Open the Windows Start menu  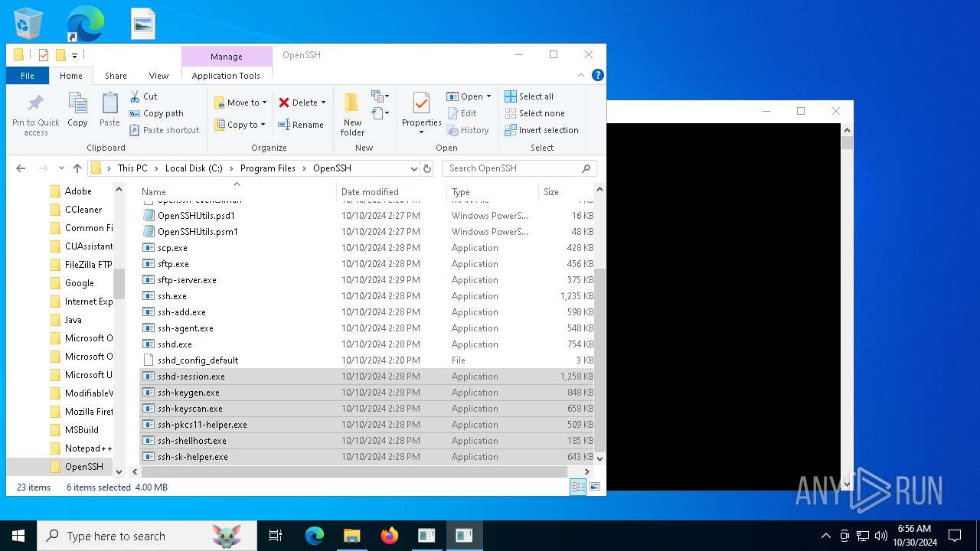[18, 536]
